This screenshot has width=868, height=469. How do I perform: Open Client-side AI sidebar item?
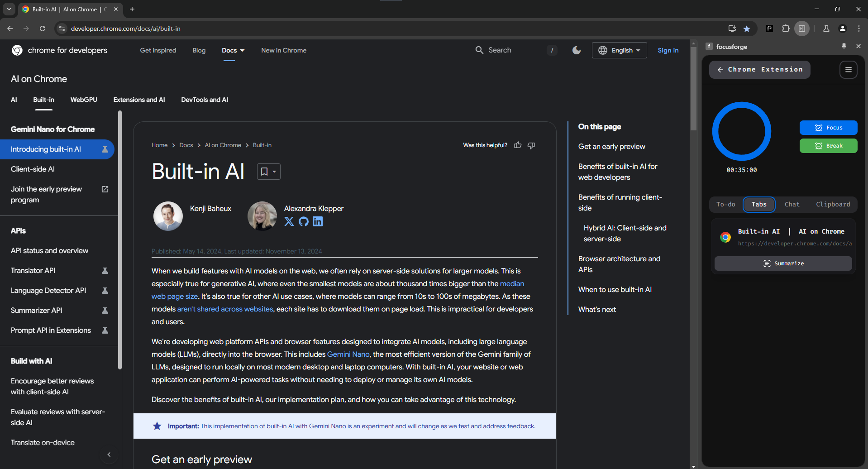pyautogui.click(x=33, y=169)
